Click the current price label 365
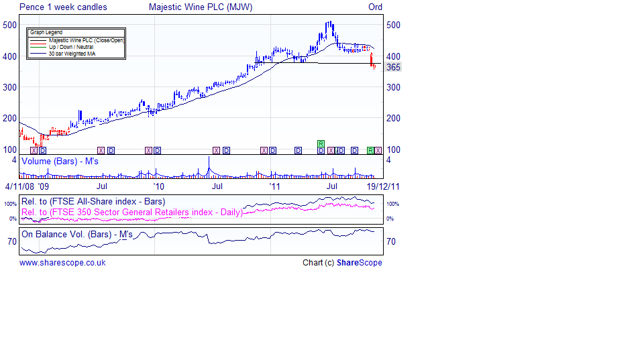The height and width of the screenshot is (362, 644). coord(393,67)
